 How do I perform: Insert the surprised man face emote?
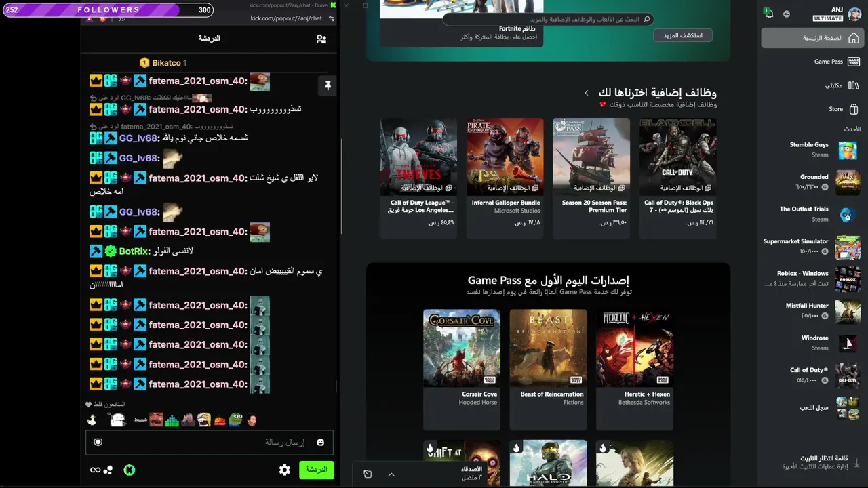(252, 420)
